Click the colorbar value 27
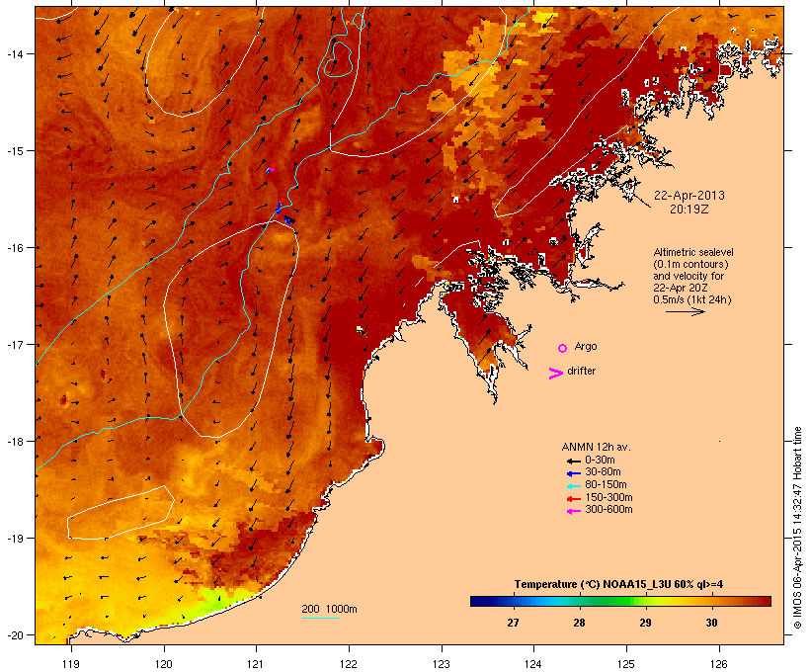Viewport: 810px width, 672px height. click(513, 623)
